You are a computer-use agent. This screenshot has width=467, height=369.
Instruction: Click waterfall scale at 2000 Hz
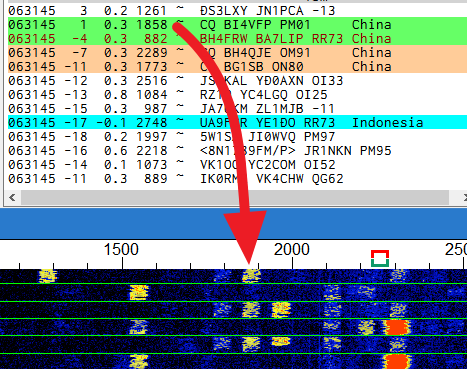[292, 250]
